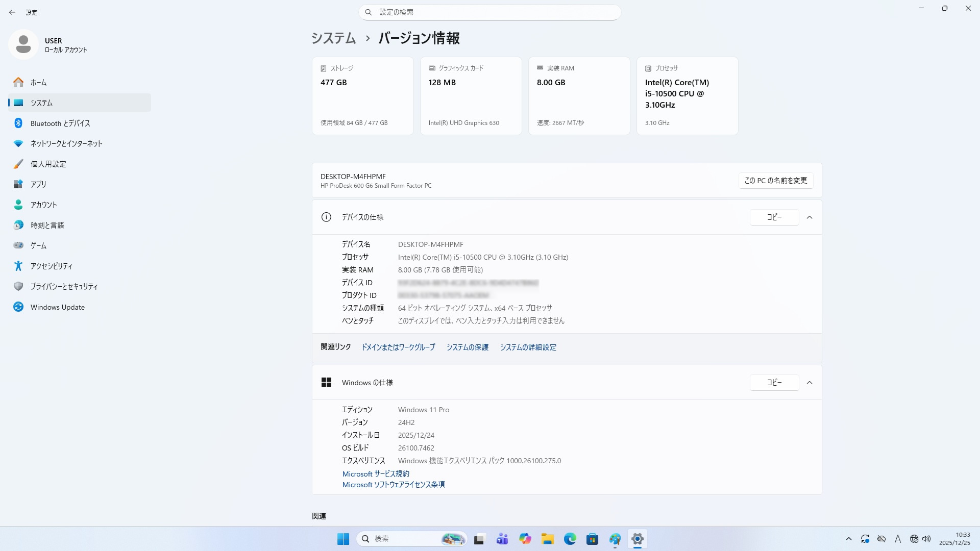The width and height of the screenshot is (980, 551).
Task: Click Rename this PC button
Action: 775,181
